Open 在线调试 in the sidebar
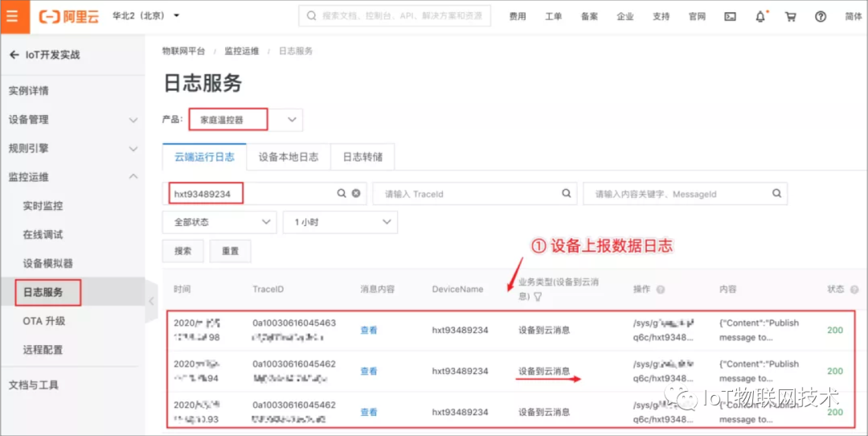 [43, 234]
